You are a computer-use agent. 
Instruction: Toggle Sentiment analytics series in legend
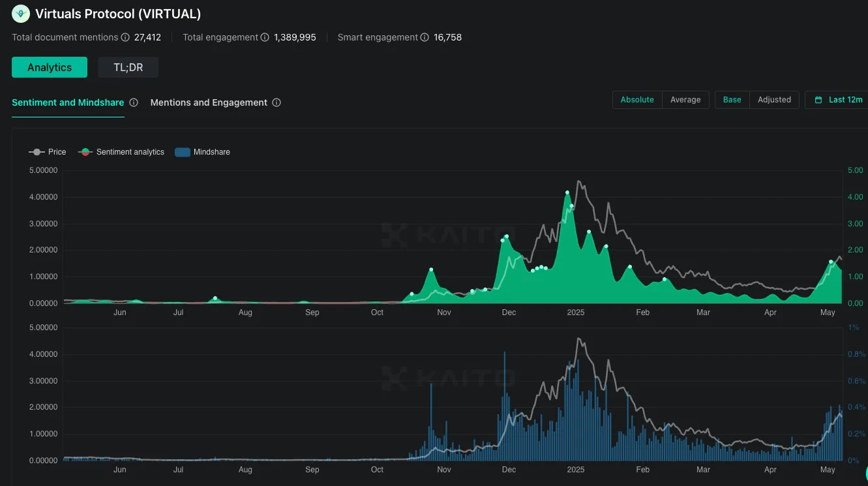point(121,152)
